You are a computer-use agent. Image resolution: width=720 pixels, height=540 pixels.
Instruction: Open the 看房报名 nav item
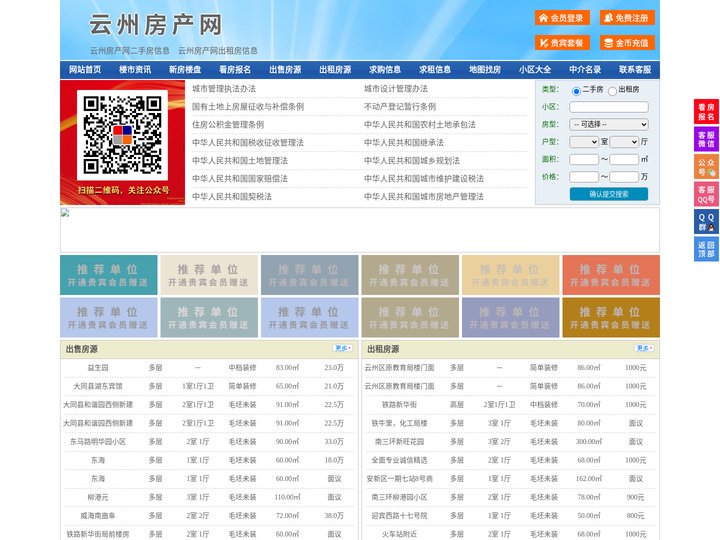[235, 69]
